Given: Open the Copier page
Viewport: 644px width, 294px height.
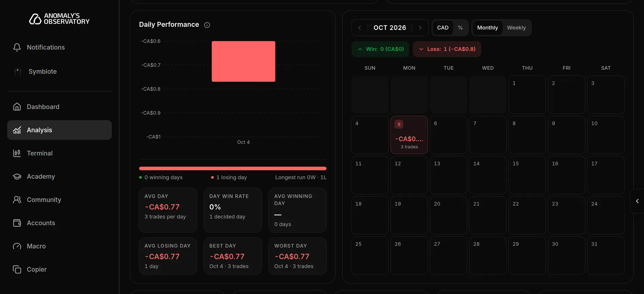Looking at the screenshot, I should pos(59,269).
